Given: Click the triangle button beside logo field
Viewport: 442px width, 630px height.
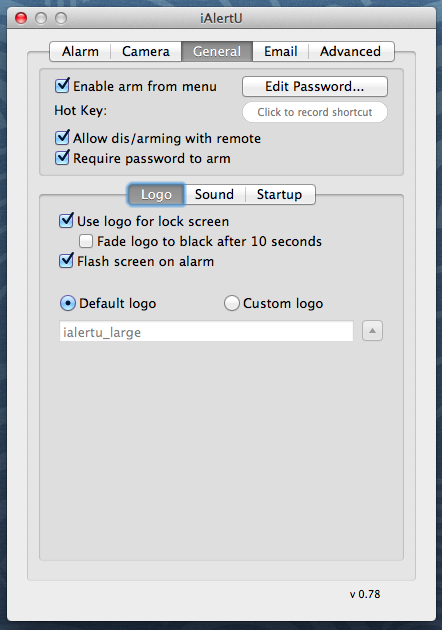Looking at the screenshot, I should (x=372, y=331).
